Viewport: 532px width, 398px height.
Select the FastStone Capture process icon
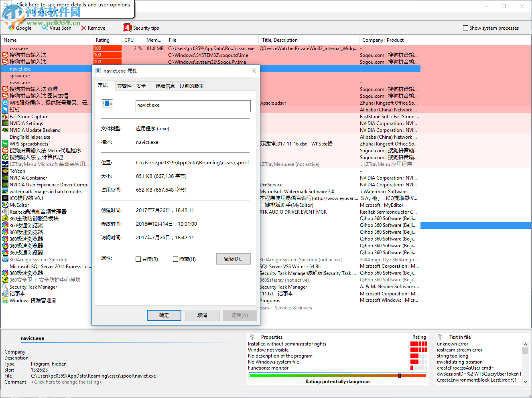click(x=6, y=116)
